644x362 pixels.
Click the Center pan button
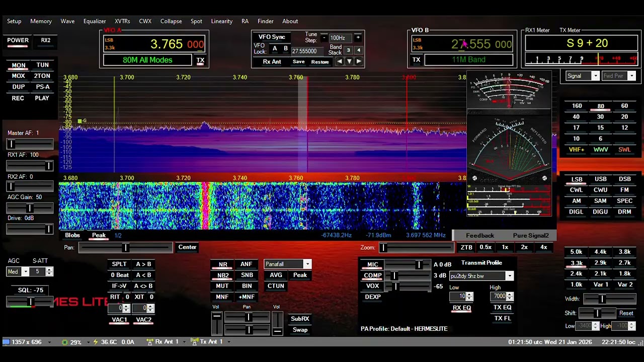[187, 247]
